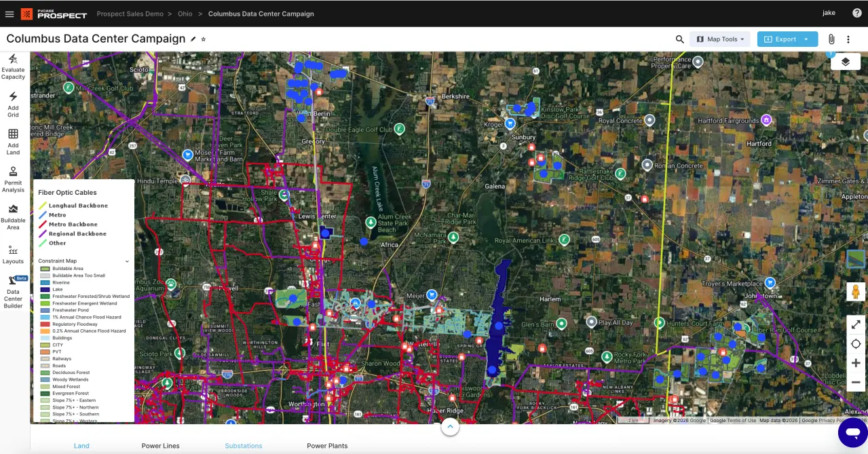The image size is (868, 454).
Task: Open the jake user account menu
Action: click(x=829, y=13)
